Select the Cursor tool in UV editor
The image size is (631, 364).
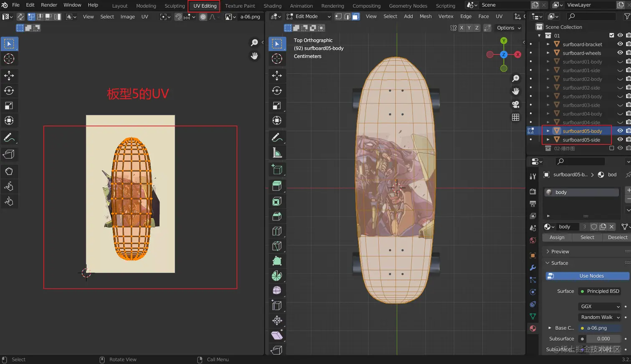coord(9,59)
